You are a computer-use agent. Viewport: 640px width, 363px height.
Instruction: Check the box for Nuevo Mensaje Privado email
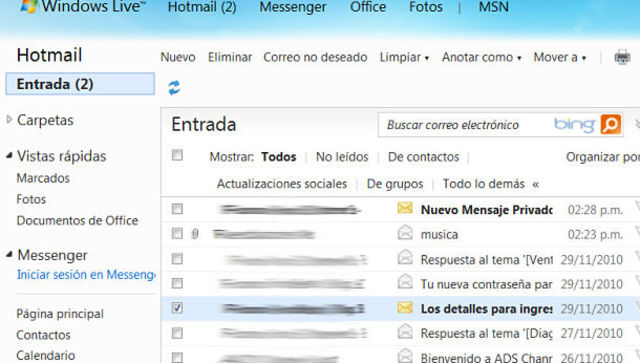point(177,209)
